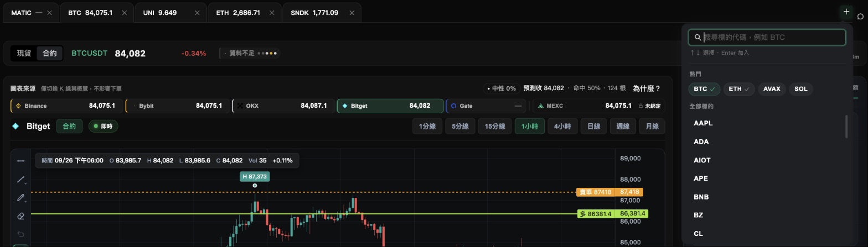This screenshot has width=868, height=247.
Task: Set timeframe to 月線
Action: tap(652, 127)
